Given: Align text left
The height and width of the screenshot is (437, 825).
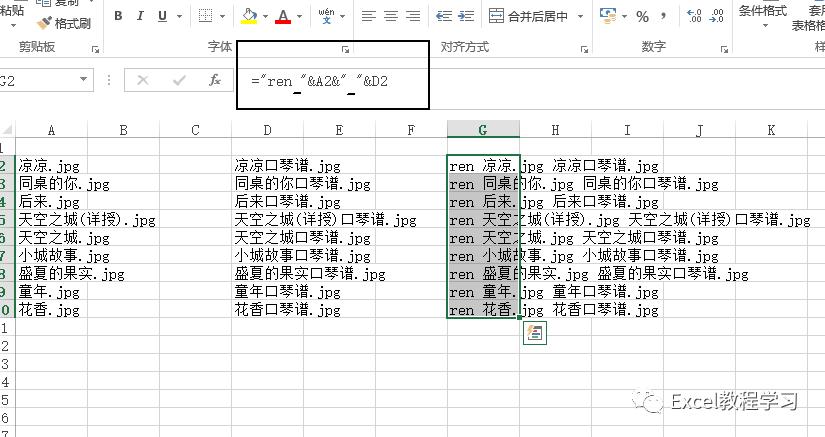Looking at the screenshot, I should pyautogui.click(x=369, y=16).
